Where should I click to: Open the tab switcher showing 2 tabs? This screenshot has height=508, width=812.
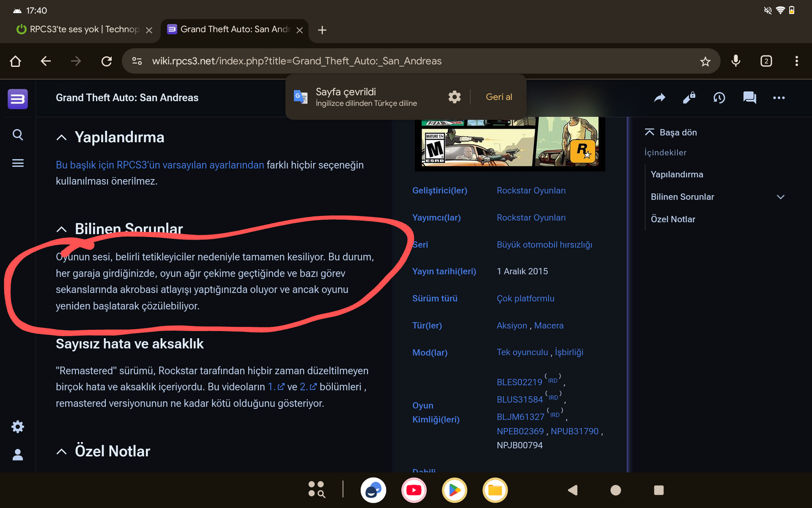pyautogui.click(x=766, y=61)
